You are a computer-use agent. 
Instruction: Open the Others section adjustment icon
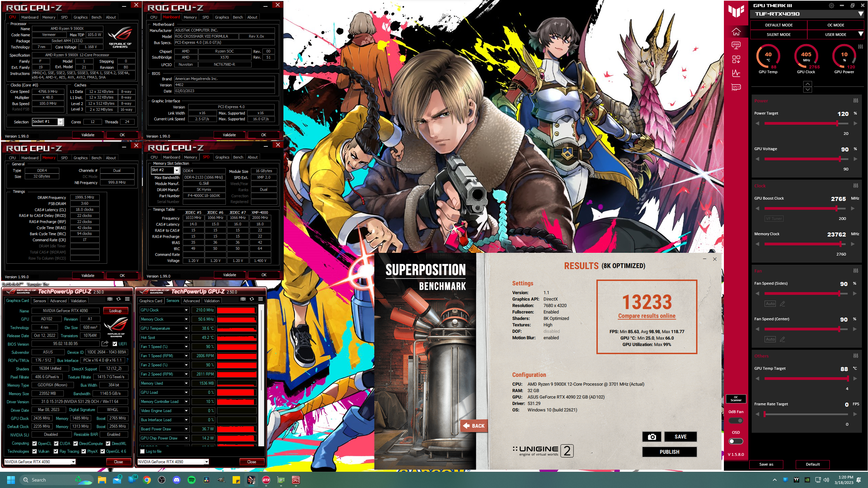(x=856, y=356)
